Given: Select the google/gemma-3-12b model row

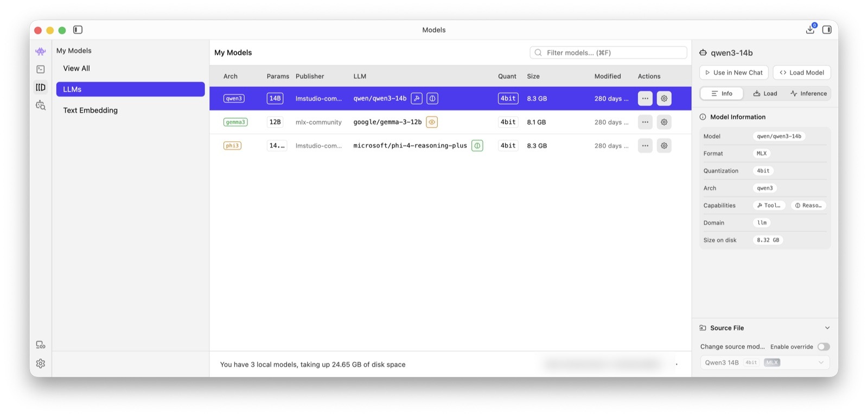Looking at the screenshot, I should point(450,122).
